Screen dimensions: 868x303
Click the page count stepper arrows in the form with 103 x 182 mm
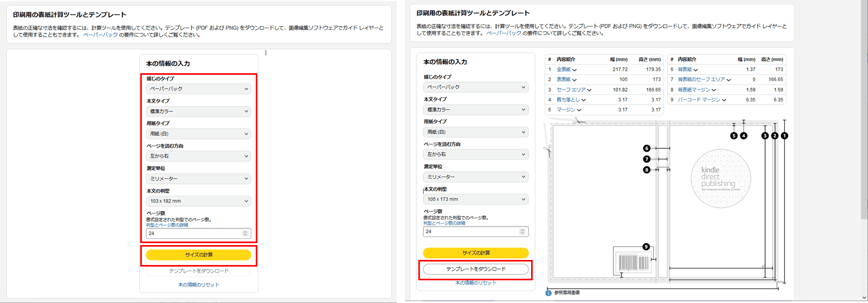pyautogui.click(x=245, y=234)
